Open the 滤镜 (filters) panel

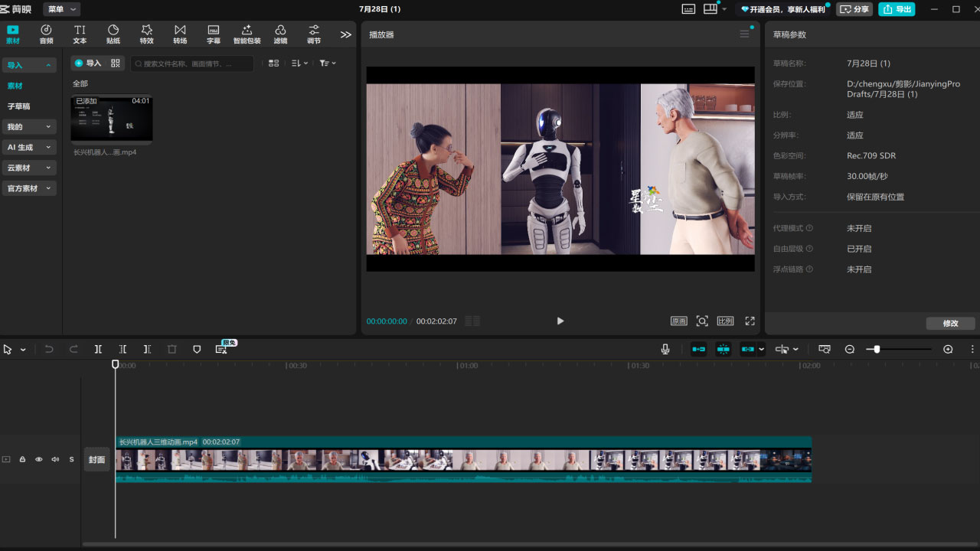click(280, 34)
